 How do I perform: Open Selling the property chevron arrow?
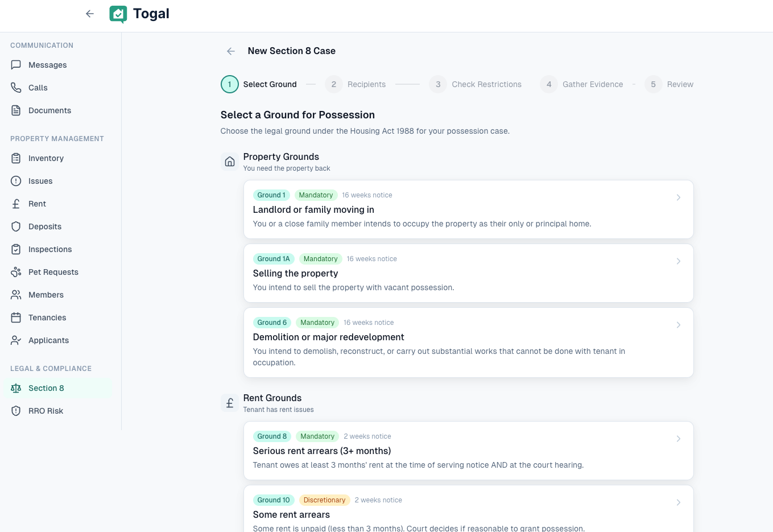click(678, 261)
